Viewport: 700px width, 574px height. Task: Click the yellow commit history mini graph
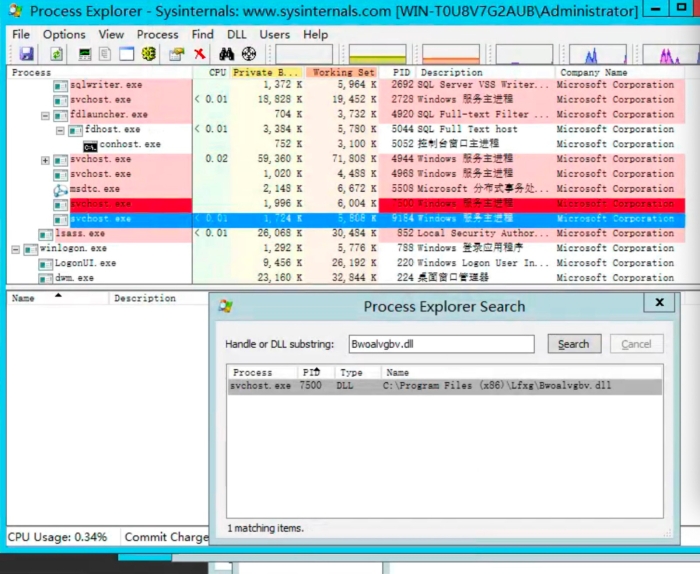(x=378, y=54)
